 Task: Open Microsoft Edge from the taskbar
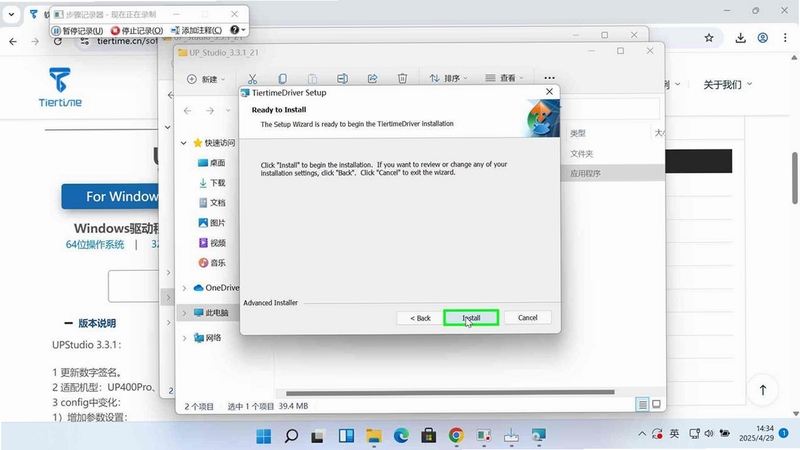click(x=402, y=436)
